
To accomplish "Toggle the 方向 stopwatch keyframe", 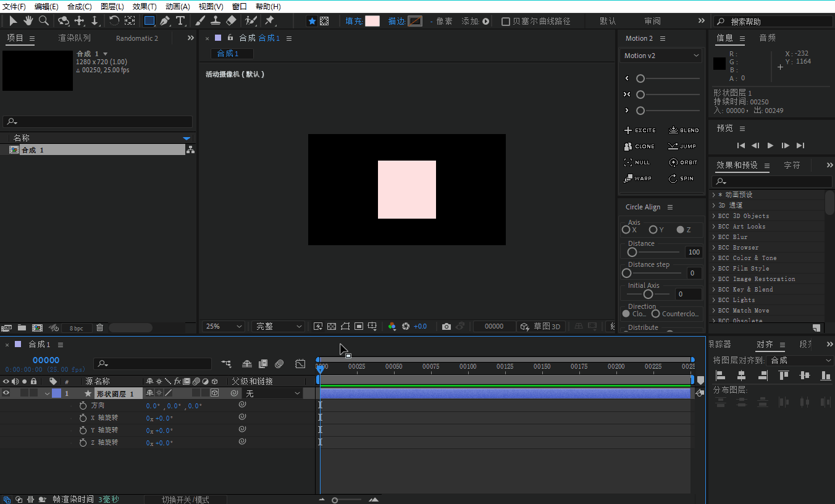I will 83,406.
